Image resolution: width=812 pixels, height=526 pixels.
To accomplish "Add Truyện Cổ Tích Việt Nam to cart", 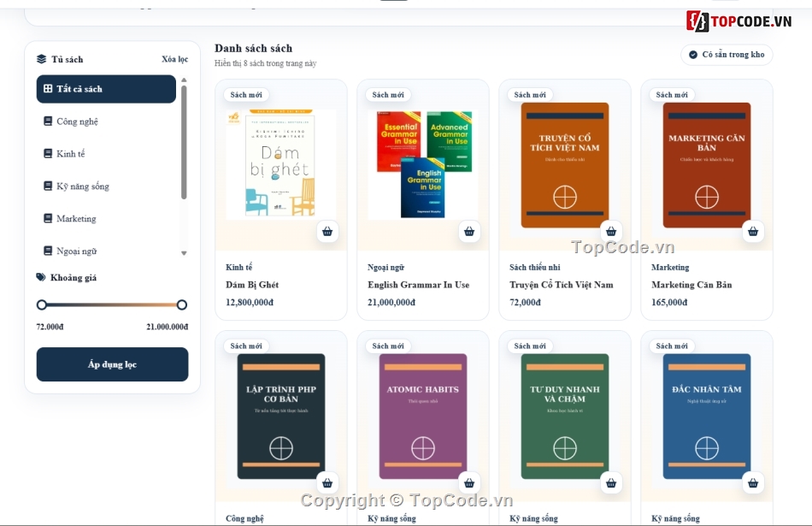I will 611,232.
